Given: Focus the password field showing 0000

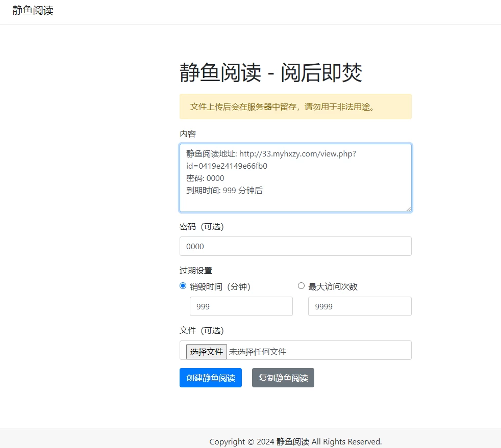Looking at the screenshot, I should pos(295,246).
